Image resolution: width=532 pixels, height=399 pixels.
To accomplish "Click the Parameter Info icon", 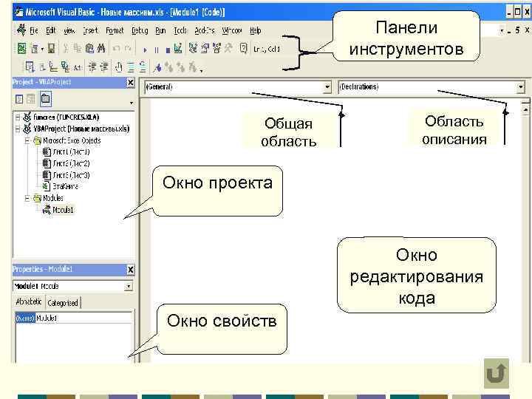I will click(x=65, y=67).
